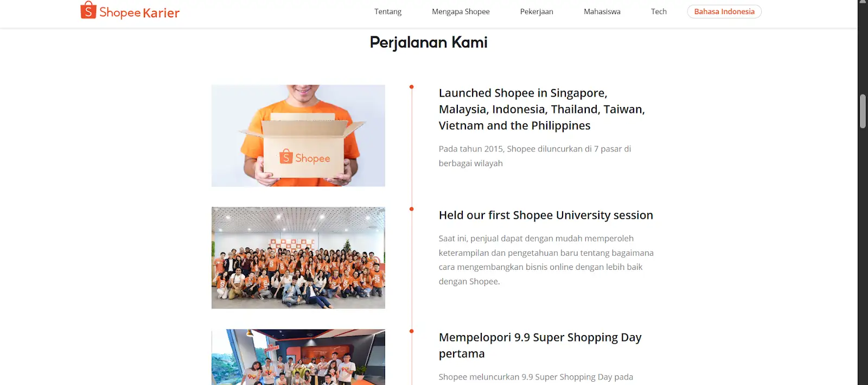Open the Shopee University group photo
This screenshot has height=385, width=868.
point(298,257)
